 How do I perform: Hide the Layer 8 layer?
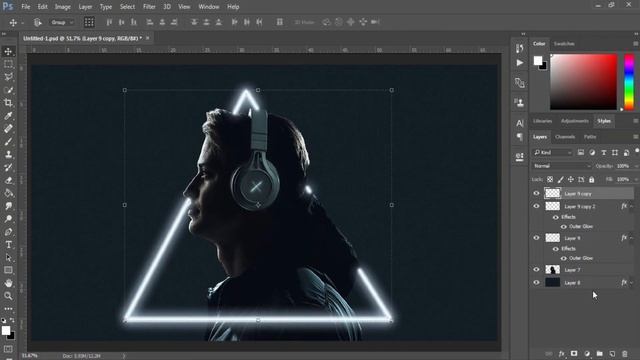(536, 282)
